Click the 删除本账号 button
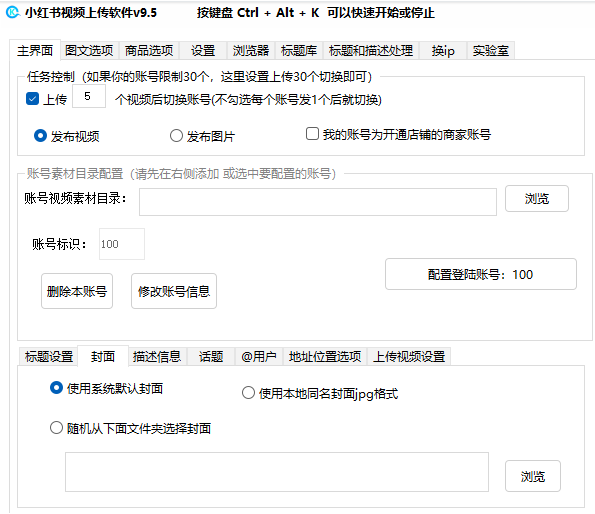 click(77, 291)
